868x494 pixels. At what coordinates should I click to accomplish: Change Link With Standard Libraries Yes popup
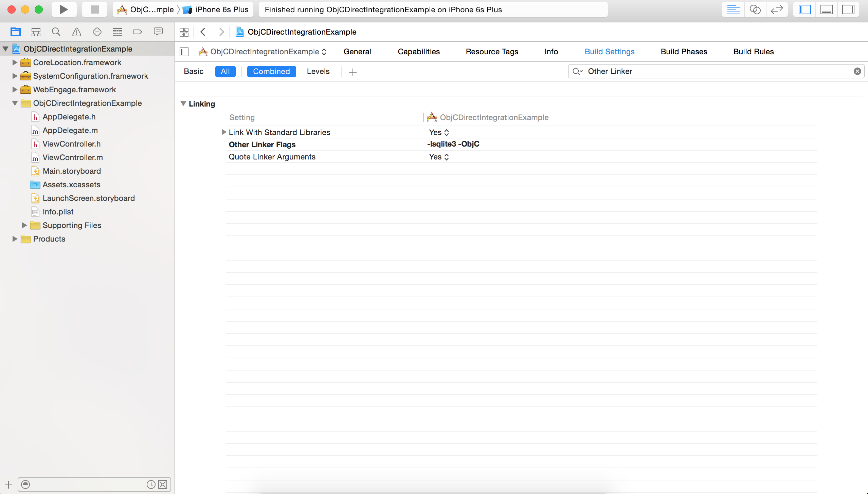439,132
